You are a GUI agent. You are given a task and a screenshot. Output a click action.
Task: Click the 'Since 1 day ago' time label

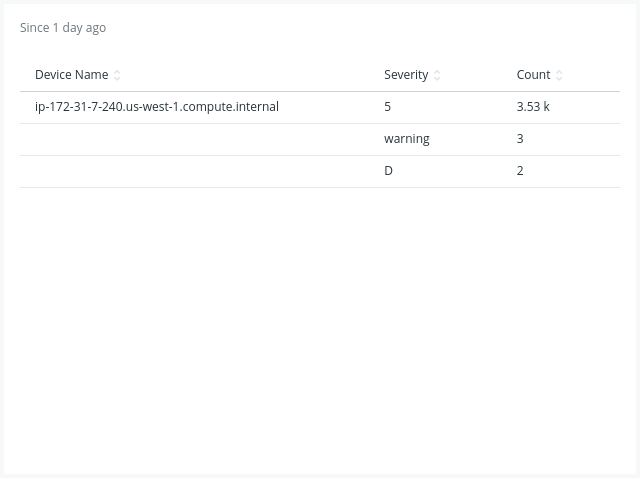pyautogui.click(x=63, y=28)
